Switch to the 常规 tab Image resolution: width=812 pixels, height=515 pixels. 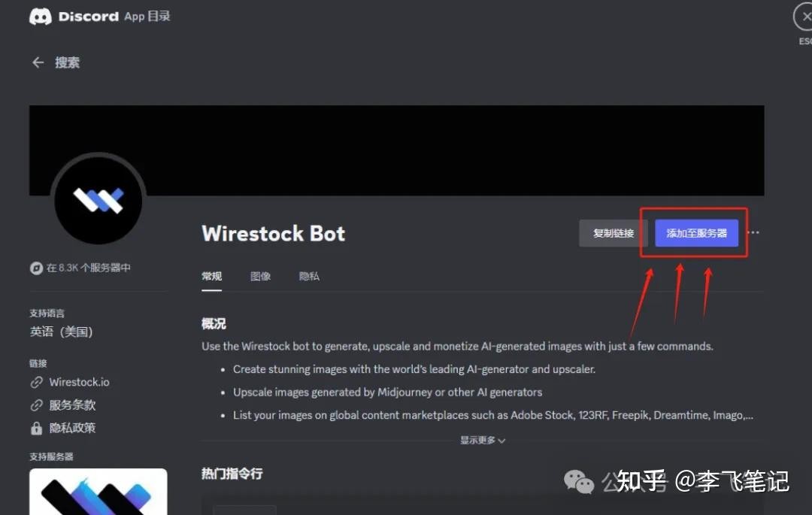point(212,277)
